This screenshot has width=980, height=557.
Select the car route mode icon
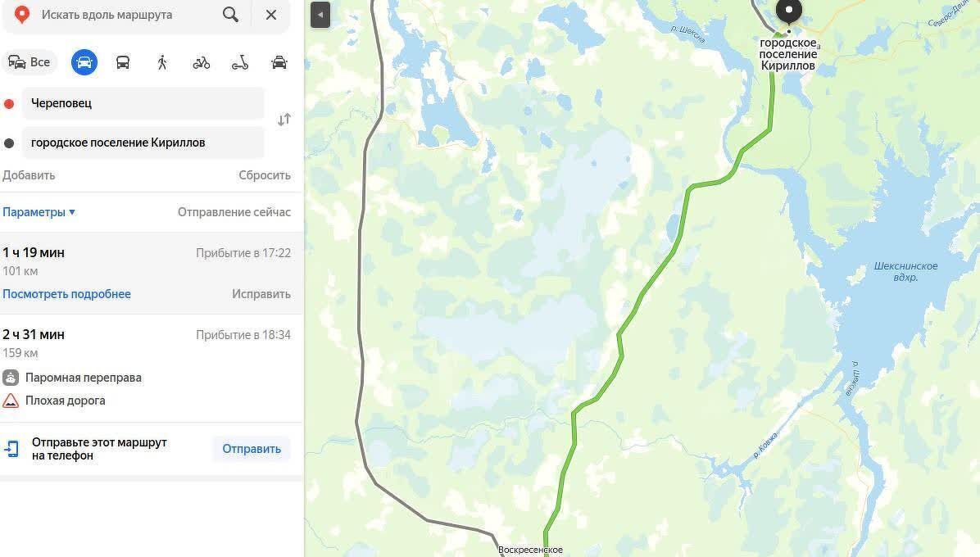tap(84, 62)
